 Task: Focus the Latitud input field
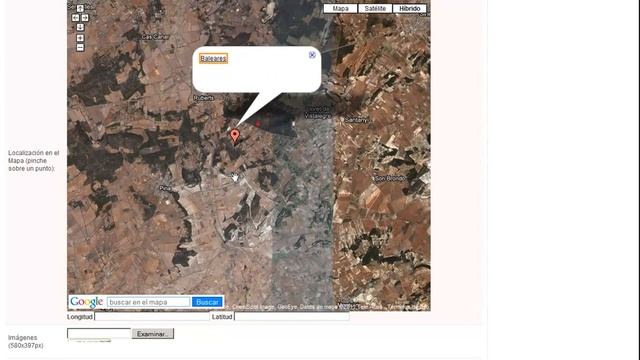point(292,317)
